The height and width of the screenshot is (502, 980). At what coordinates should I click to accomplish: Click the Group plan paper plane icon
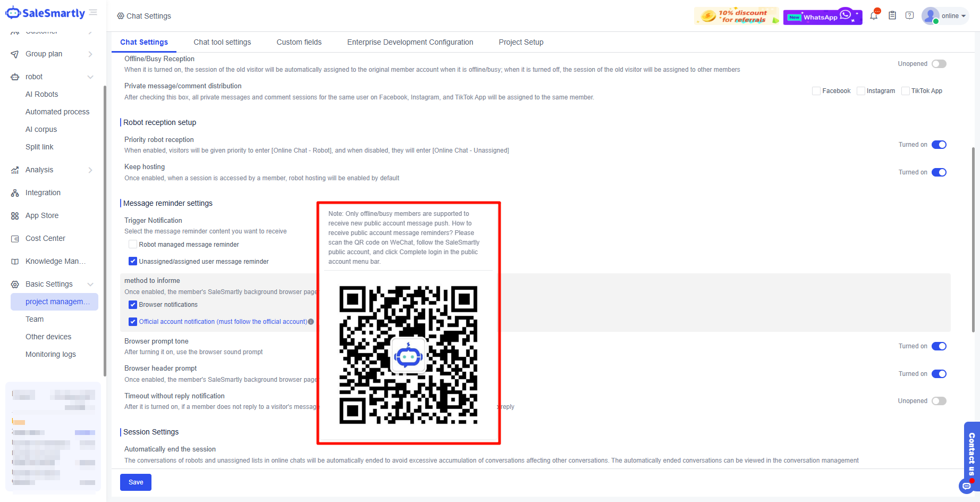15,54
